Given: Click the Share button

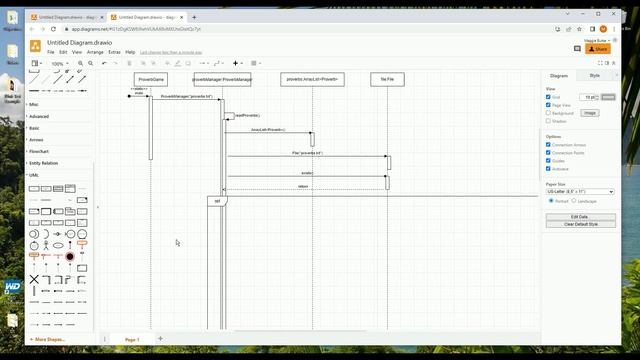Looking at the screenshot, I should tap(598, 49).
